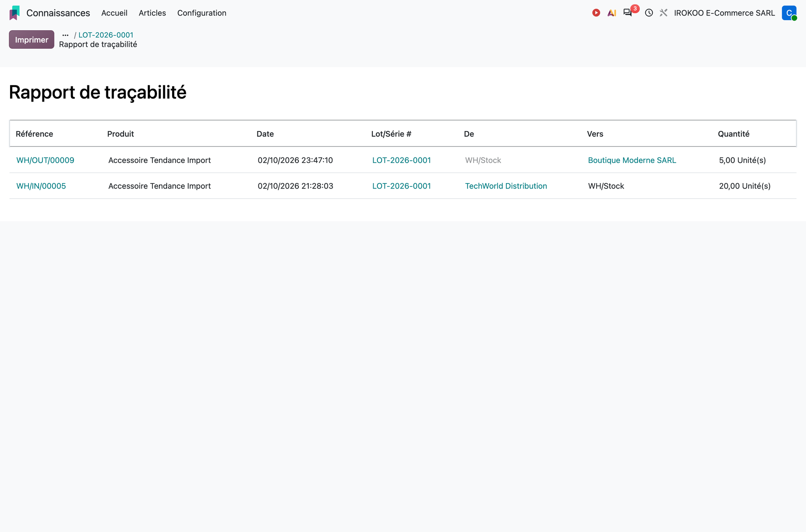Click the Référence column header
The width and height of the screenshot is (806, 532).
pyautogui.click(x=34, y=134)
